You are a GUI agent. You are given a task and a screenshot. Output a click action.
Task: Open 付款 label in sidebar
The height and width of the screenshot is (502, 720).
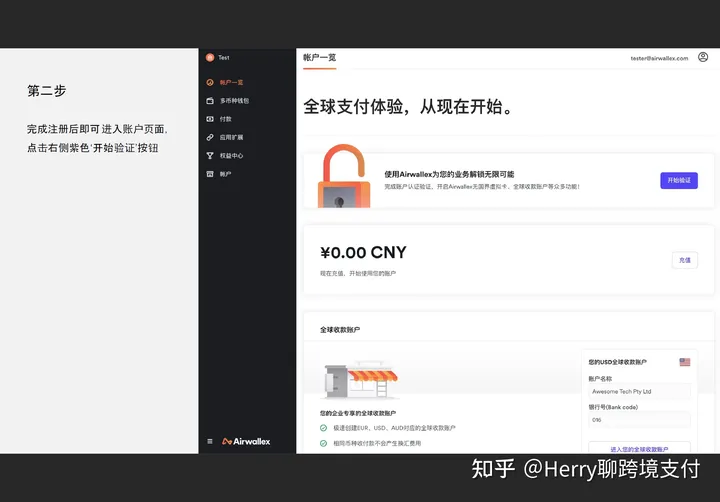pos(225,119)
